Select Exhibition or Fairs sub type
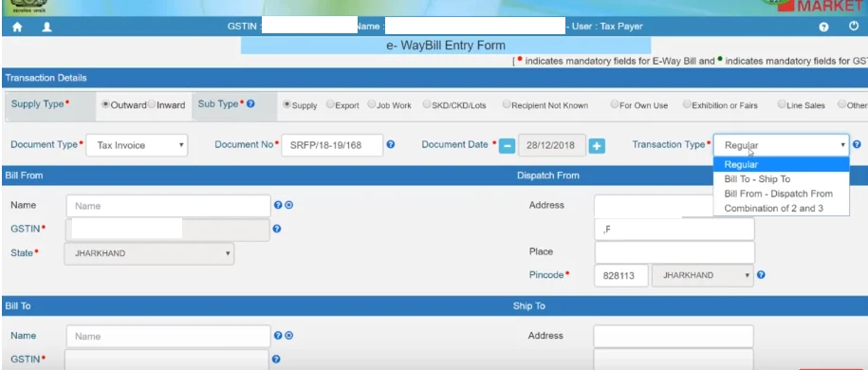Screen dimensions: 868x370 coord(687,104)
